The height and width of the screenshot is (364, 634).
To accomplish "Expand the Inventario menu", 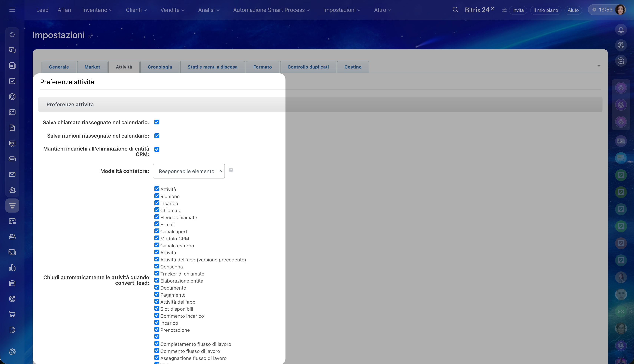I will point(97,10).
